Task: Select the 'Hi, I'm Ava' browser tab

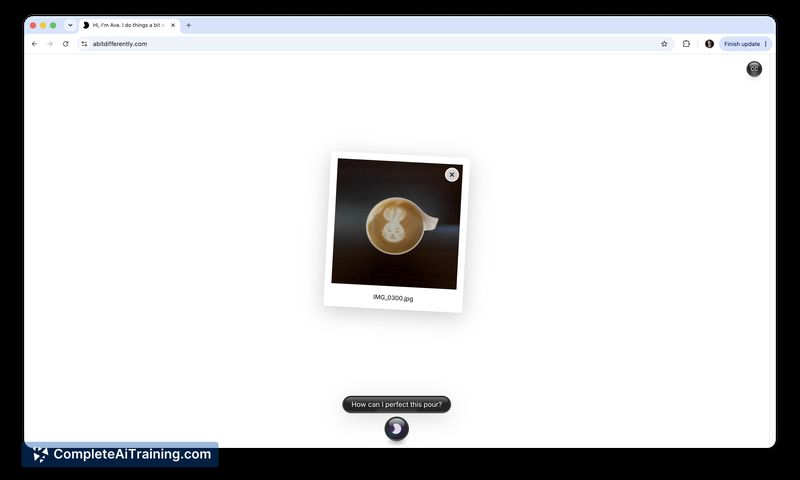Action: (x=129, y=25)
